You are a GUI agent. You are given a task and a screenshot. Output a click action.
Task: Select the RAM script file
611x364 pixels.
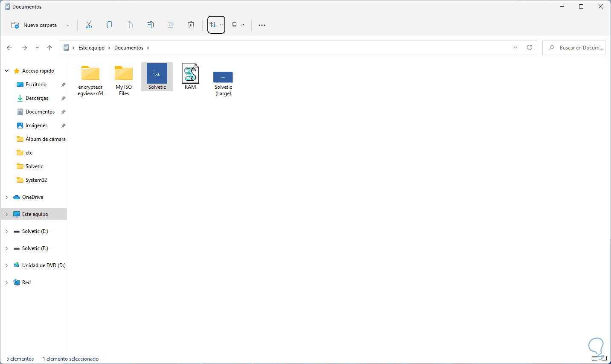pyautogui.click(x=190, y=77)
